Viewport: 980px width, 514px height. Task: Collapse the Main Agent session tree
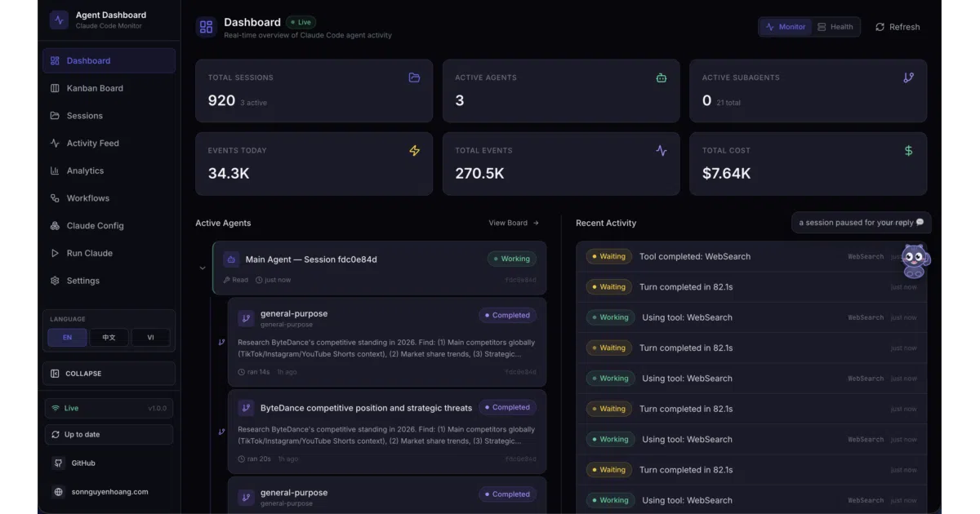point(203,268)
